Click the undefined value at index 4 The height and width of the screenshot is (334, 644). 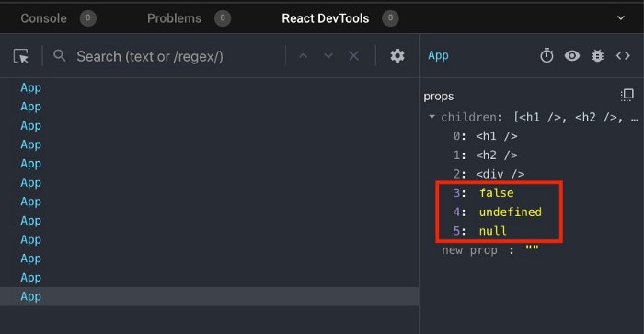tap(510, 212)
